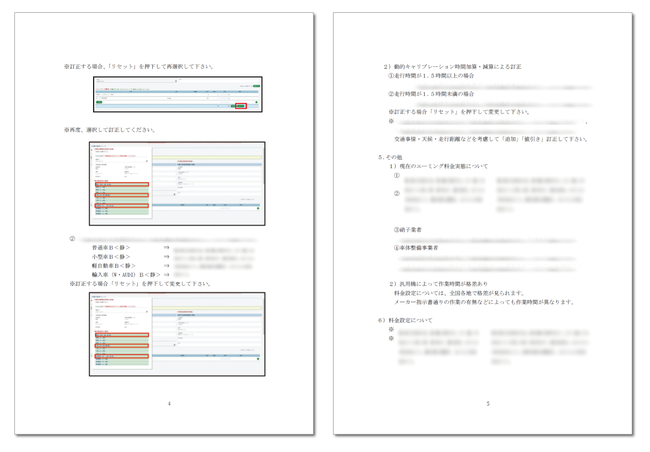Click the heading 1）現在のエーミング料金実態について
Viewport: 650px width, 452px height.
[x=439, y=166]
